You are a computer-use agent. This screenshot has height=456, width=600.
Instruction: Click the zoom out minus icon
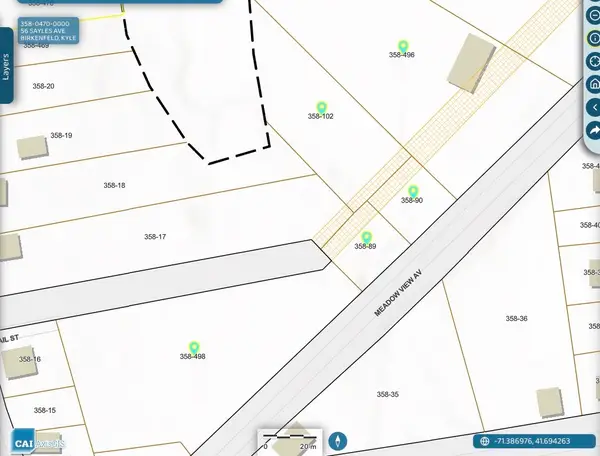[593, 17]
